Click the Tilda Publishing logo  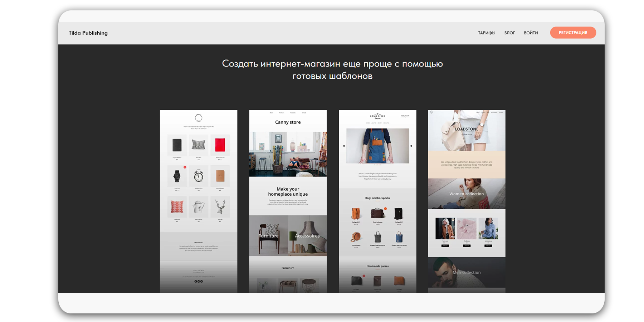[x=88, y=33]
